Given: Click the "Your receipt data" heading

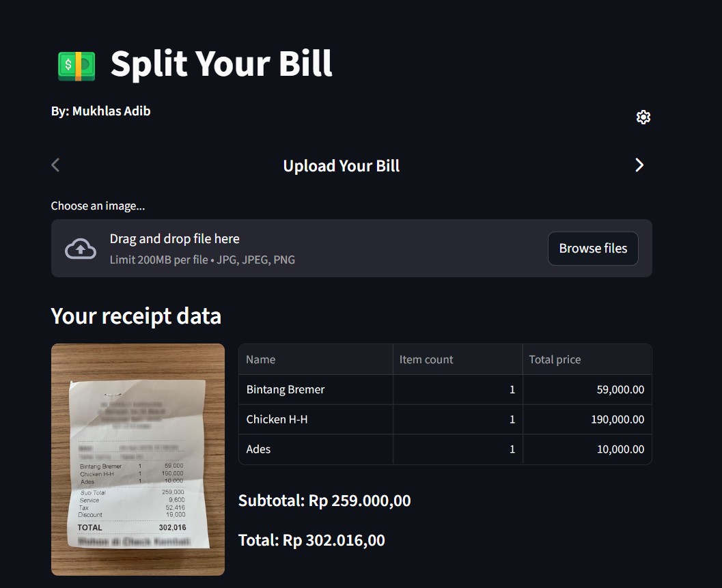Looking at the screenshot, I should (x=136, y=316).
